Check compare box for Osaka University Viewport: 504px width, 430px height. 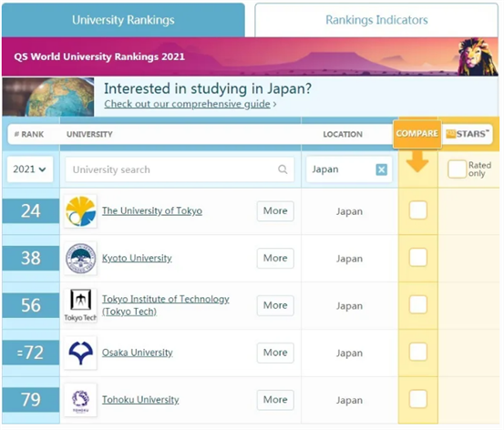417,352
